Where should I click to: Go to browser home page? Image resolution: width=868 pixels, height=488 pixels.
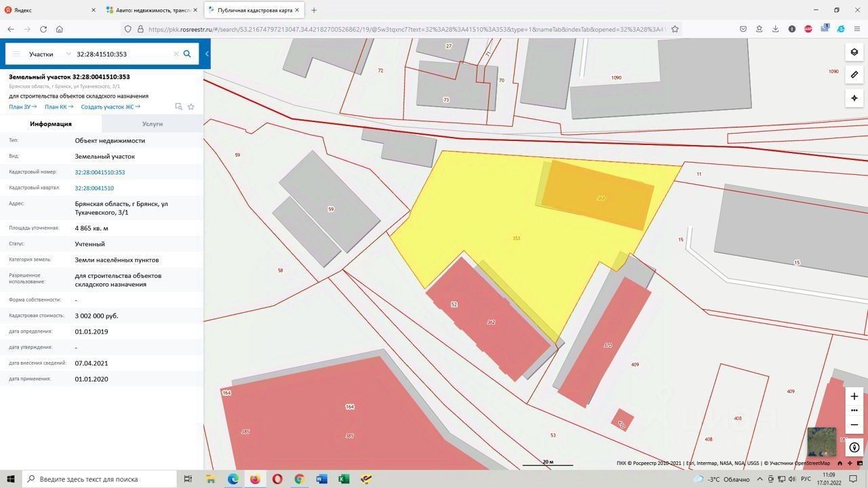click(x=60, y=29)
